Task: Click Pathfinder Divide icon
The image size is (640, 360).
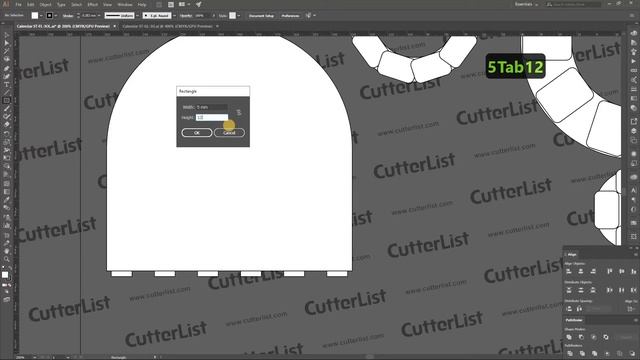Action: (x=570, y=353)
